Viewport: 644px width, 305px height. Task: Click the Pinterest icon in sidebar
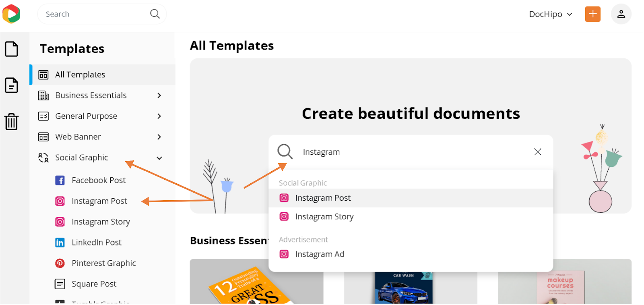[x=60, y=263]
